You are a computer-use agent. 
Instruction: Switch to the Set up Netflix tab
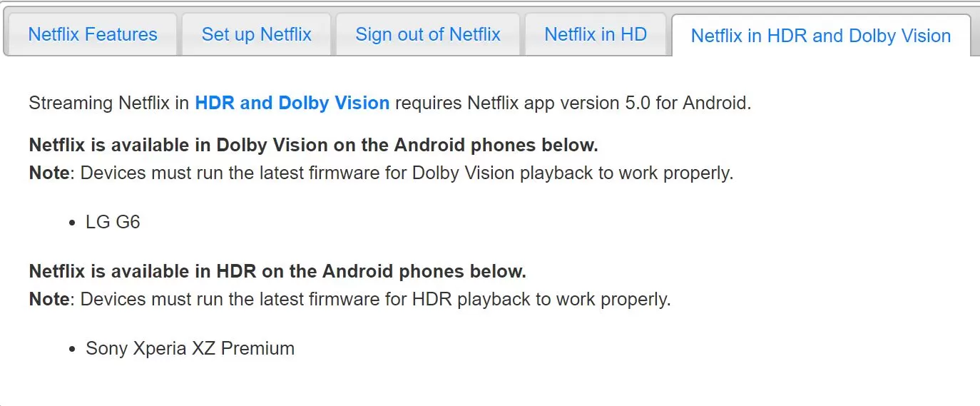(x=257, y=34)
